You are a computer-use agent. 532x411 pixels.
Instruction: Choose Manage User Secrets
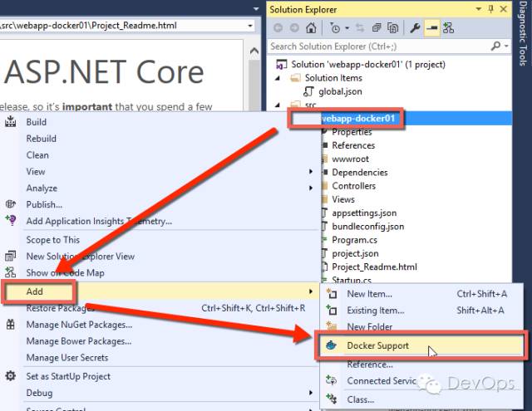[67, 358]
